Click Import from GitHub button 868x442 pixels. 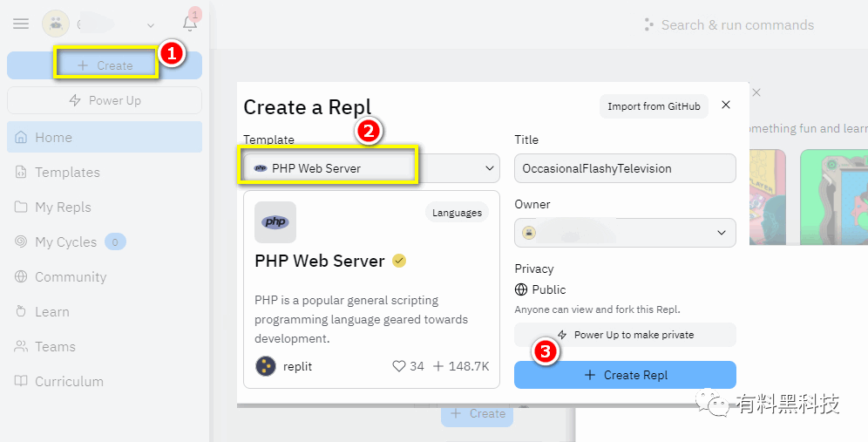tap(654, 106)
